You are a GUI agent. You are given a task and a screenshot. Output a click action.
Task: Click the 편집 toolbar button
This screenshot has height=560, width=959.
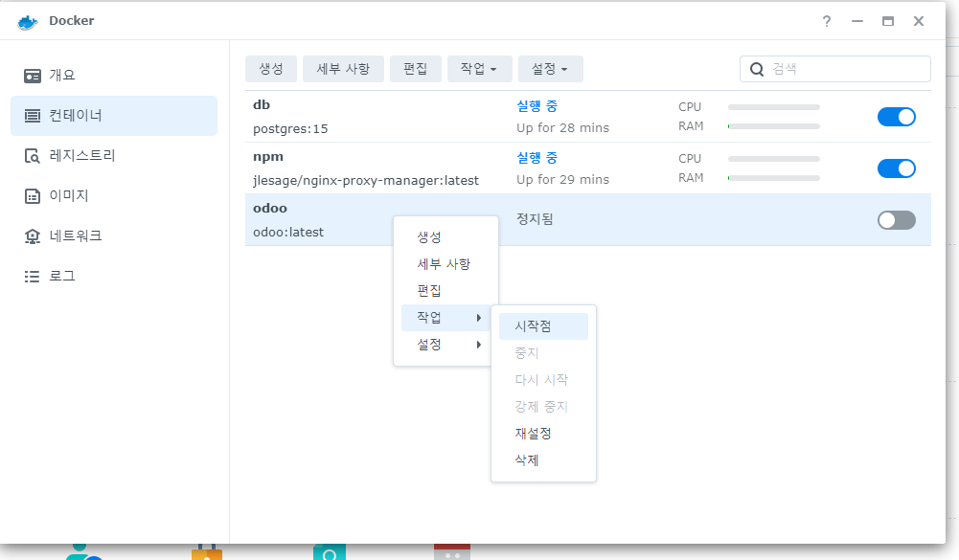click(x=415, y=69)
